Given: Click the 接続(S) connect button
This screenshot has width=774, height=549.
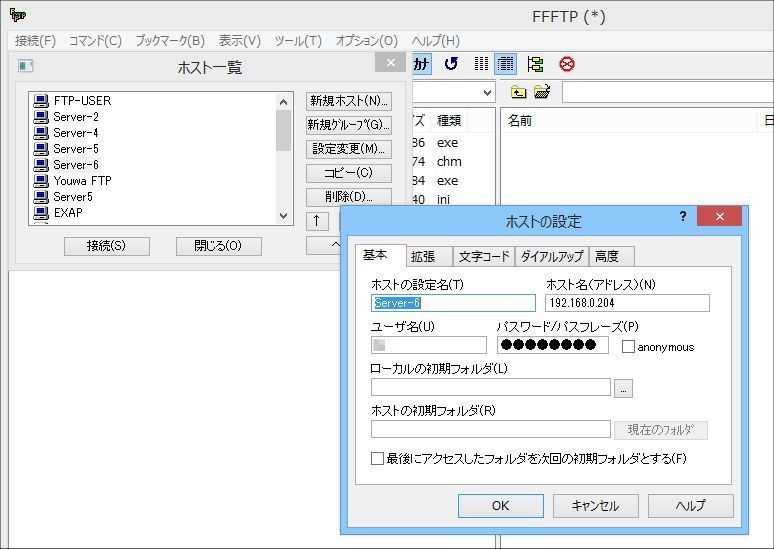Looking at the screenshot, I should (x=107, y=246).
